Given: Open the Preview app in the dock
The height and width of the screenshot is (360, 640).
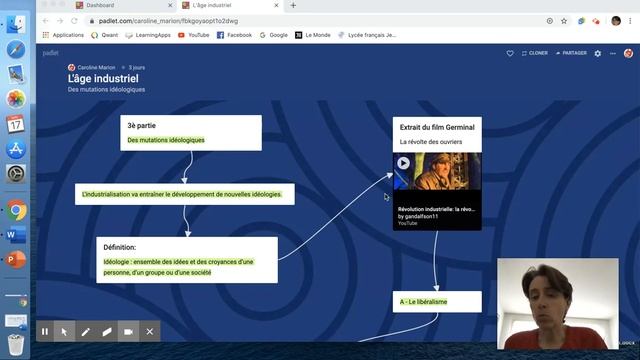Looking at the screenshot, I should [16, 74].
